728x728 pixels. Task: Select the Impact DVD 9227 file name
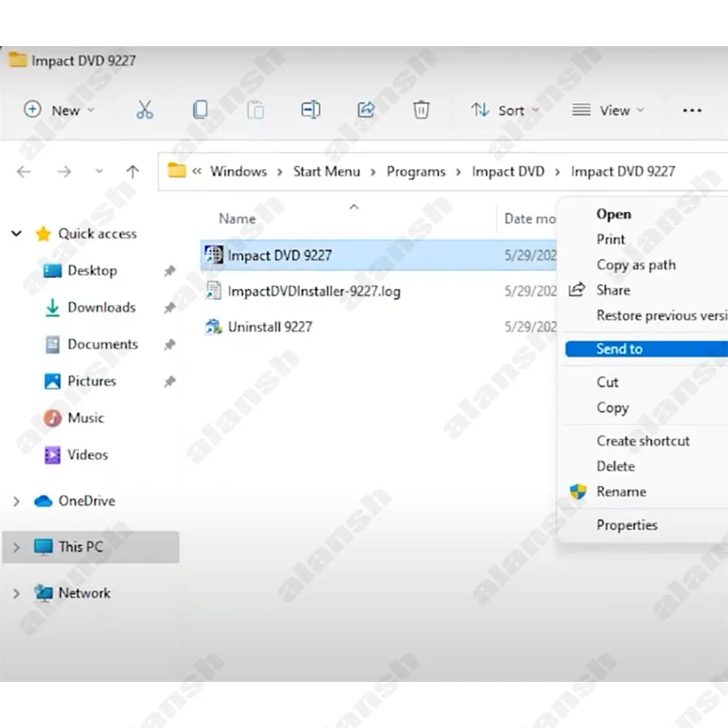pyautogui.click(x=280, y=256)
